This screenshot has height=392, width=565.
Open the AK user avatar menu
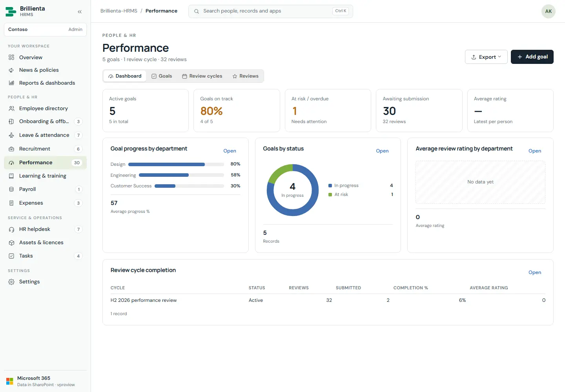tap(549, 11)
